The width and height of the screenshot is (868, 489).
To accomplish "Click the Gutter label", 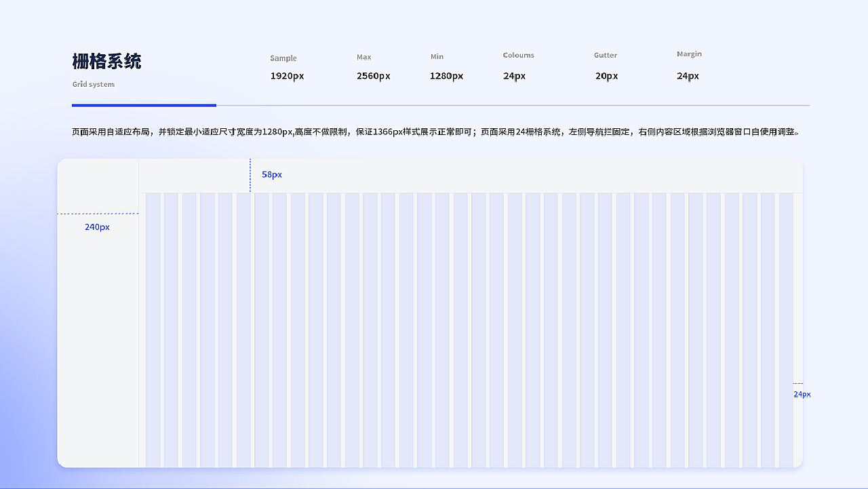I will (x=606, y=55).
